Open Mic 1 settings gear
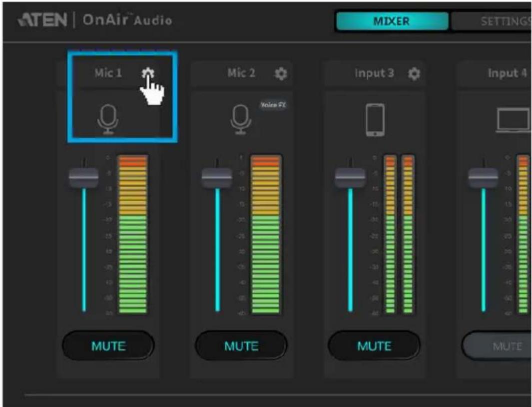Screen dimensions: 532x407 (x=148, y=72)
